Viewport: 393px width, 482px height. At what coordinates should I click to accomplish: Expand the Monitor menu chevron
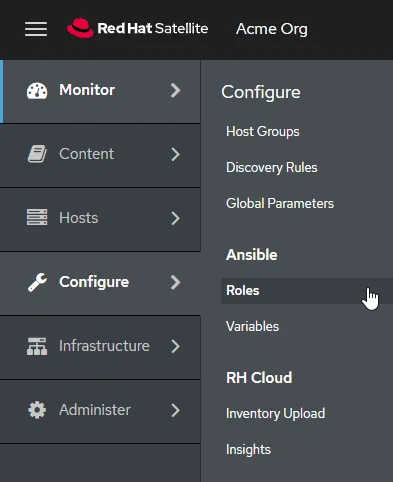point(175,90)
